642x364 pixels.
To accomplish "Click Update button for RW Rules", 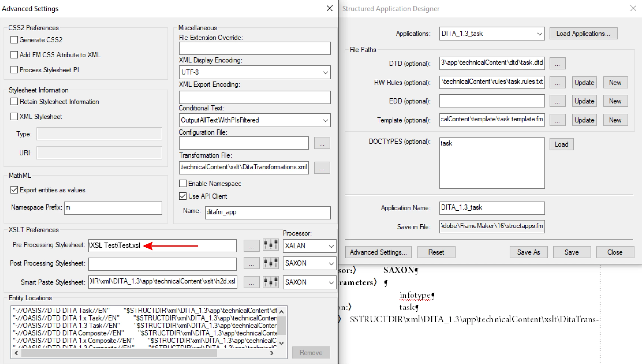I will point(584,83).
